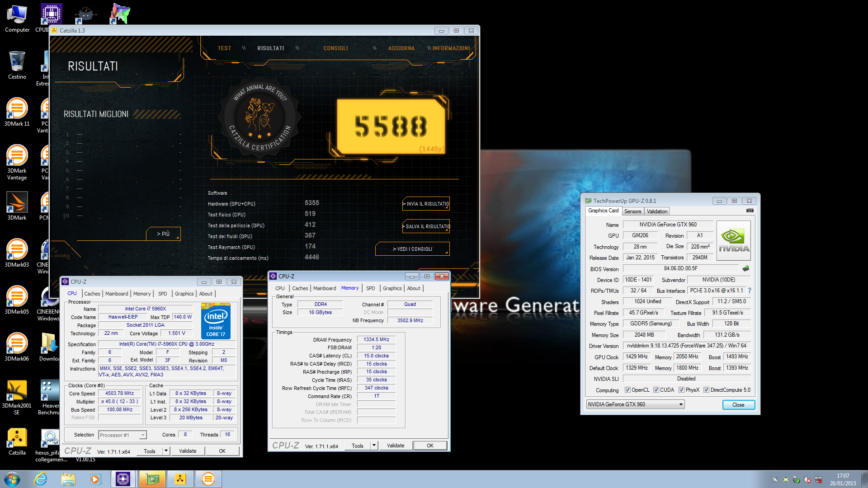Click the Name field in GPU-Z

(x=668, y=225)
